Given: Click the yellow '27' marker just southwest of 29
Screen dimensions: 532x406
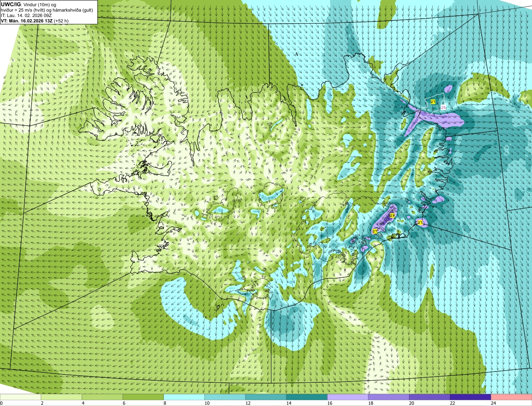Looking at the screenshot, I should 374,231.
